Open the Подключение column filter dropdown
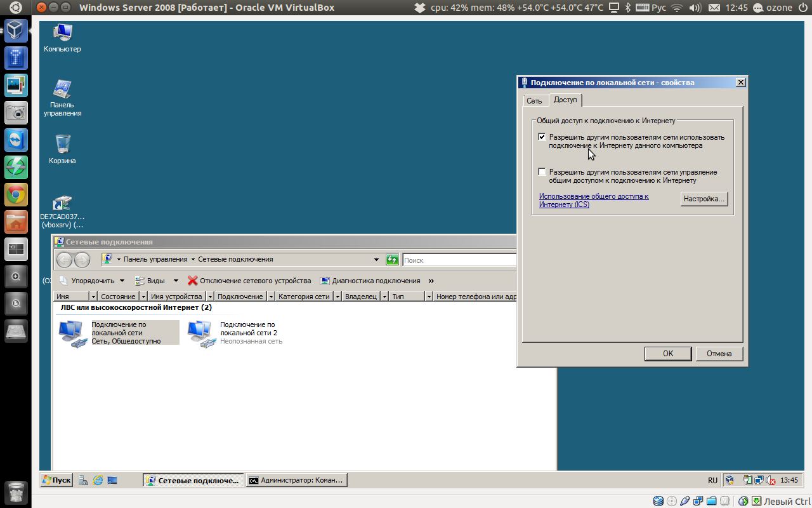Image resolution: width=812 pixels, height=508 pixels. click(x=271, y=297)
